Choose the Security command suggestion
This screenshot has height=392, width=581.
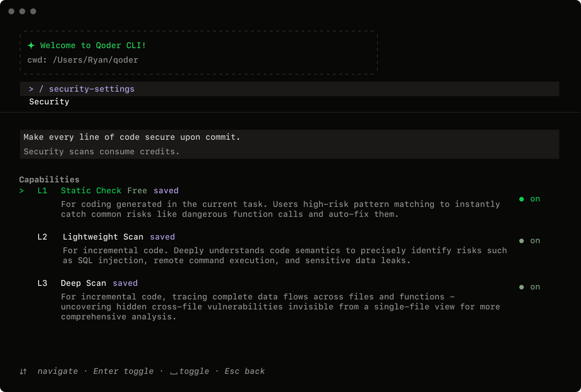click(x=49, y=102)
